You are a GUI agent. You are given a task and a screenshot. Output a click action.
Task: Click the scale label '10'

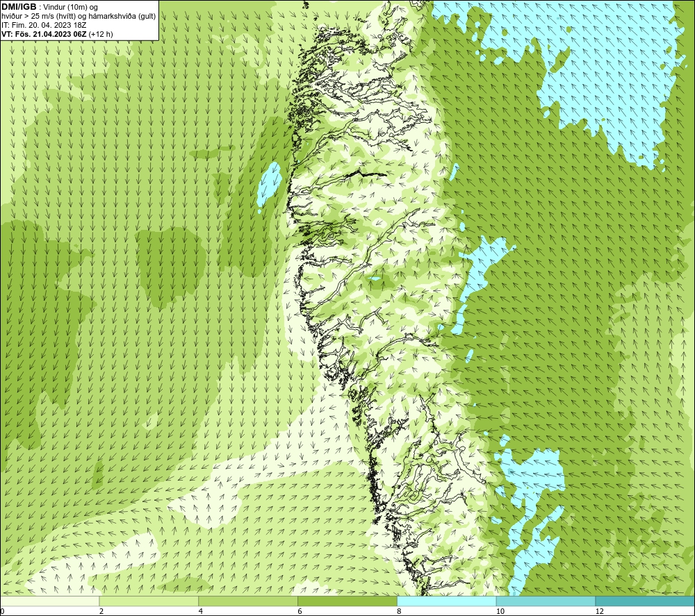click(500, 612)
